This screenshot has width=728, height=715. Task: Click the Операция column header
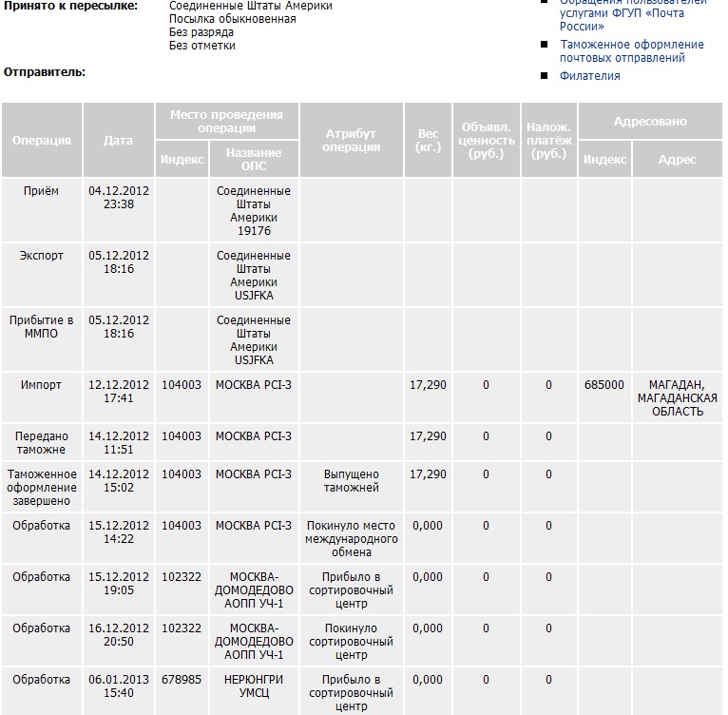42,141
